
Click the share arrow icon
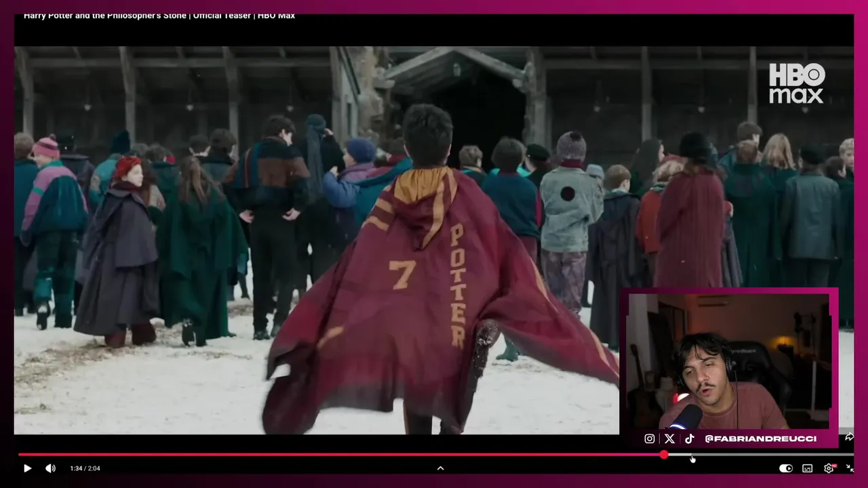(848, 437)
